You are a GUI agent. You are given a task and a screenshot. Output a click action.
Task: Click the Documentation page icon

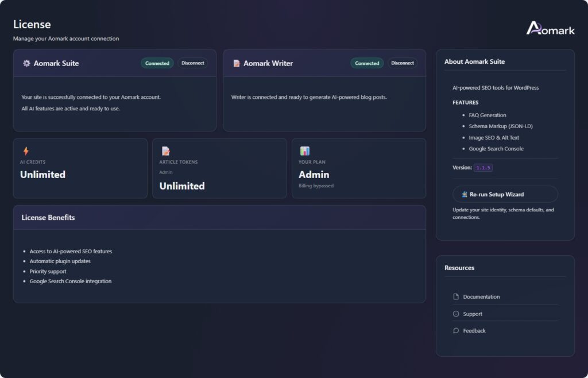tap(455, 296)
